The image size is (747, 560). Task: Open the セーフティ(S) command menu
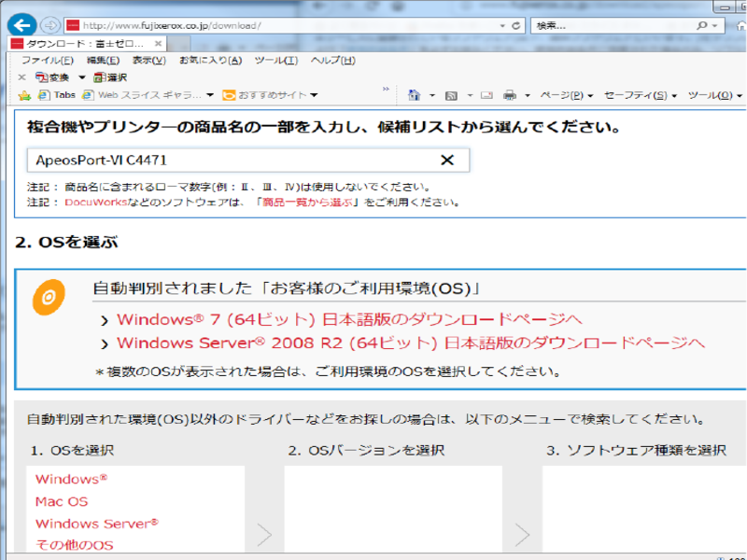641,95
